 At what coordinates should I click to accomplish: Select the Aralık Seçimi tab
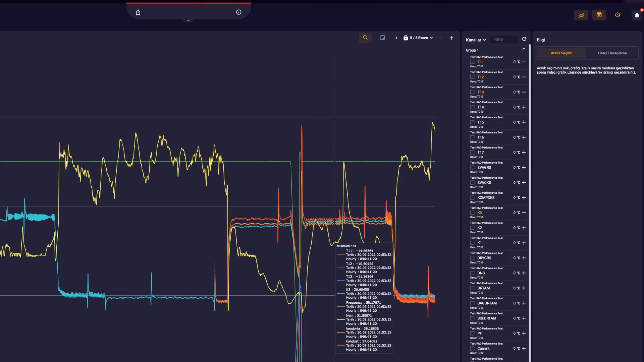point(561,53)
